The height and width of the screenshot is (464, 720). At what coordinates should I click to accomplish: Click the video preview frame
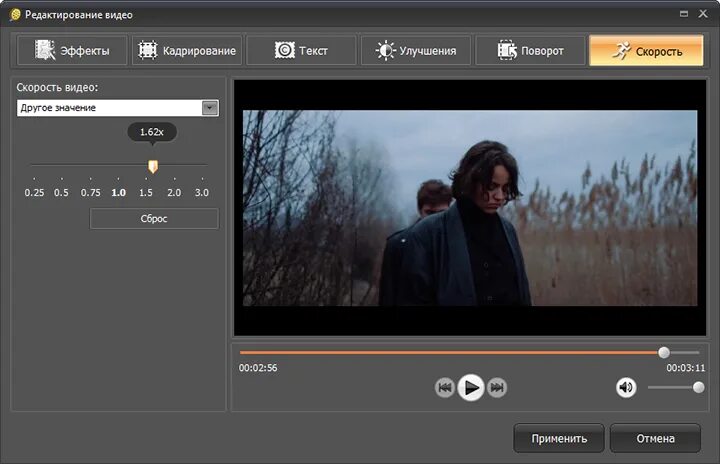(x=470, y=208)
